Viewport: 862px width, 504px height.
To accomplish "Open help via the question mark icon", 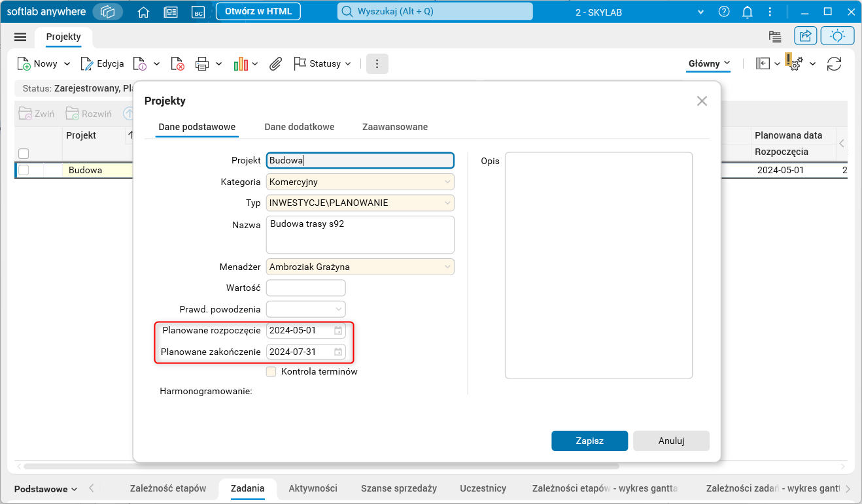I will coord(724,12).
